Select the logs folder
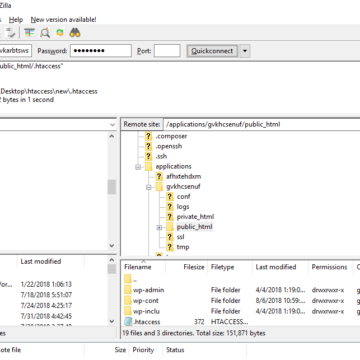This screenshot has height=360, width=360. coord(183,207)
